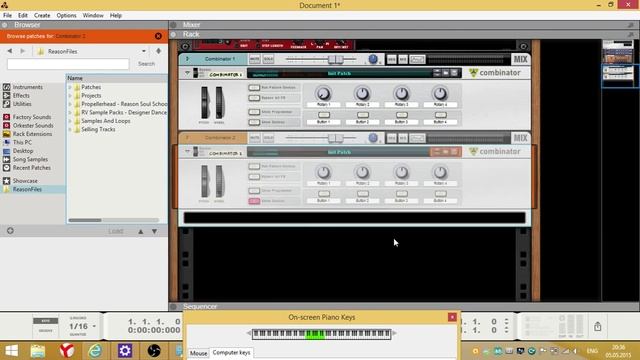The width and height of the screenshot is (640, 360).
Task: Expand the Patches folder
Action: 70,87
